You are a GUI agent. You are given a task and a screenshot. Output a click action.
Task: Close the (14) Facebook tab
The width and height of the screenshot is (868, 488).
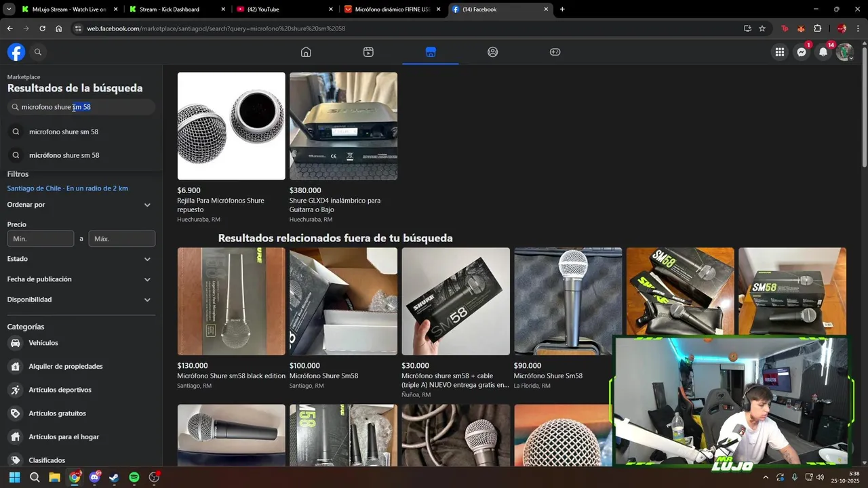coord(546,9)
